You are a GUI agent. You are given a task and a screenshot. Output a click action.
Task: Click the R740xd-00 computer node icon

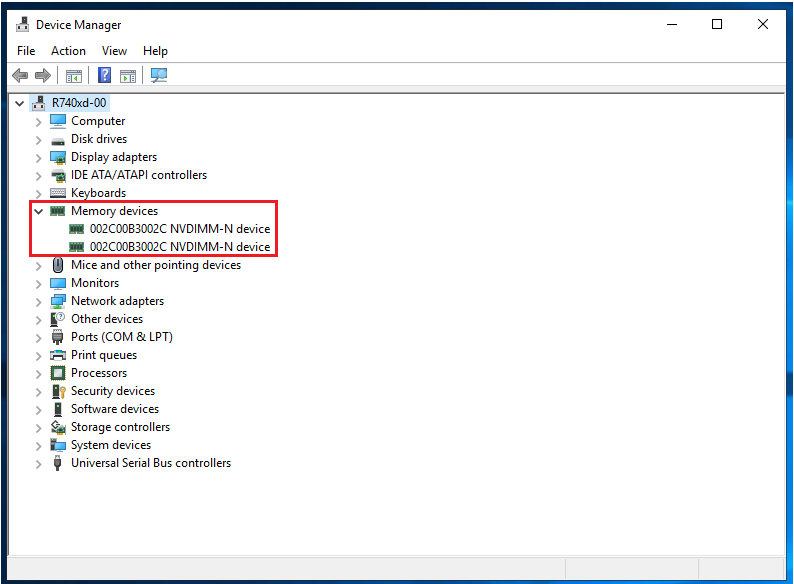[x=39, y=103]
